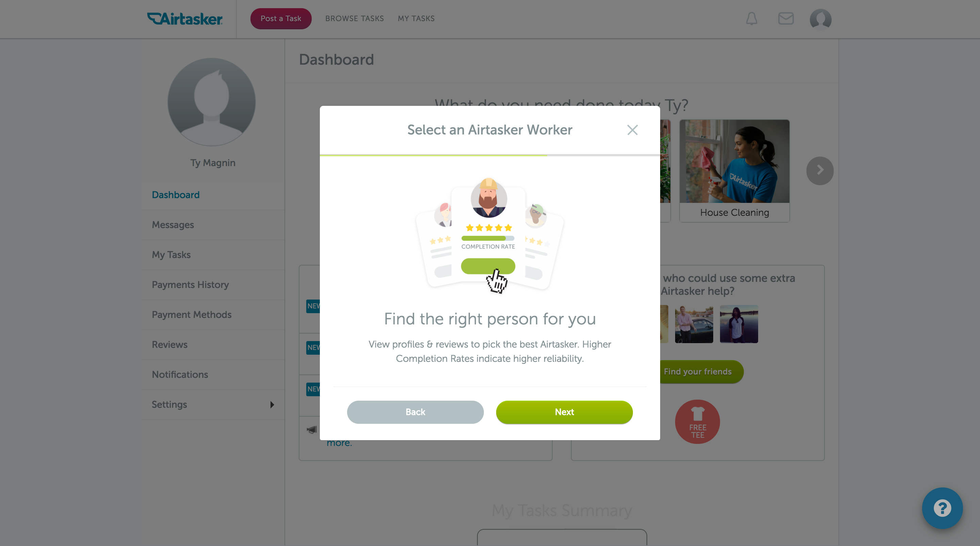980x546 pixels.
Task: Click the Next button in dialog
Action: coord(564,412)
